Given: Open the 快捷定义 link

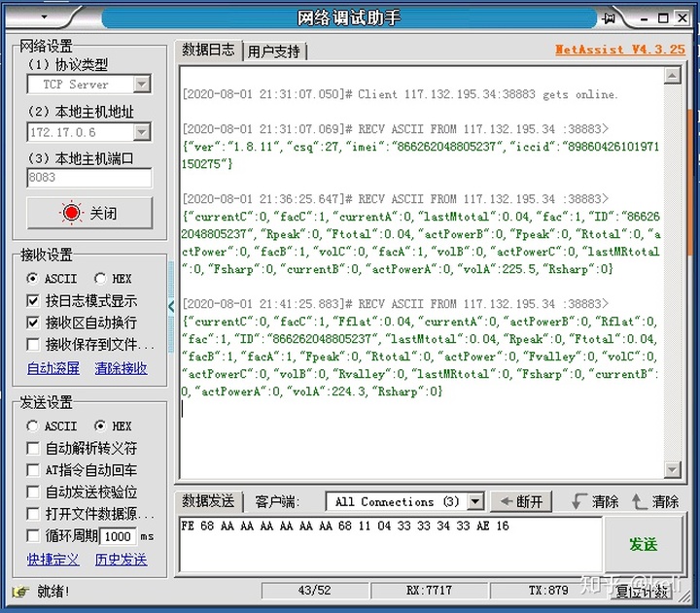Looking at the screenshot, I should (53, 559).
